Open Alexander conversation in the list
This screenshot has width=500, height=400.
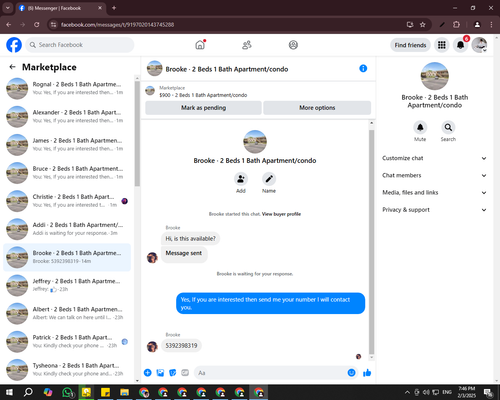pos(67,117)
